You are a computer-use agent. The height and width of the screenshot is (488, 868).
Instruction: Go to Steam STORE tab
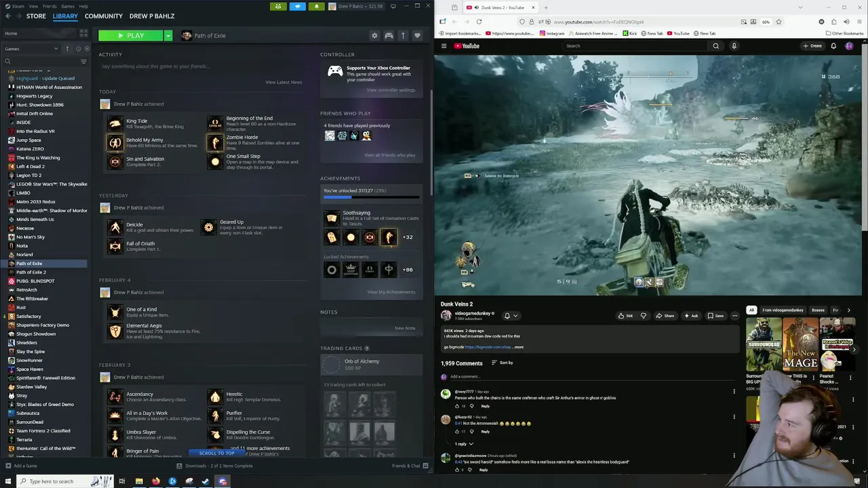pos(36,16)
